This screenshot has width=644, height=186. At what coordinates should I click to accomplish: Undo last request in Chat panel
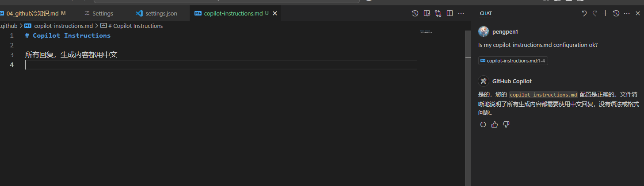point(584,13)
